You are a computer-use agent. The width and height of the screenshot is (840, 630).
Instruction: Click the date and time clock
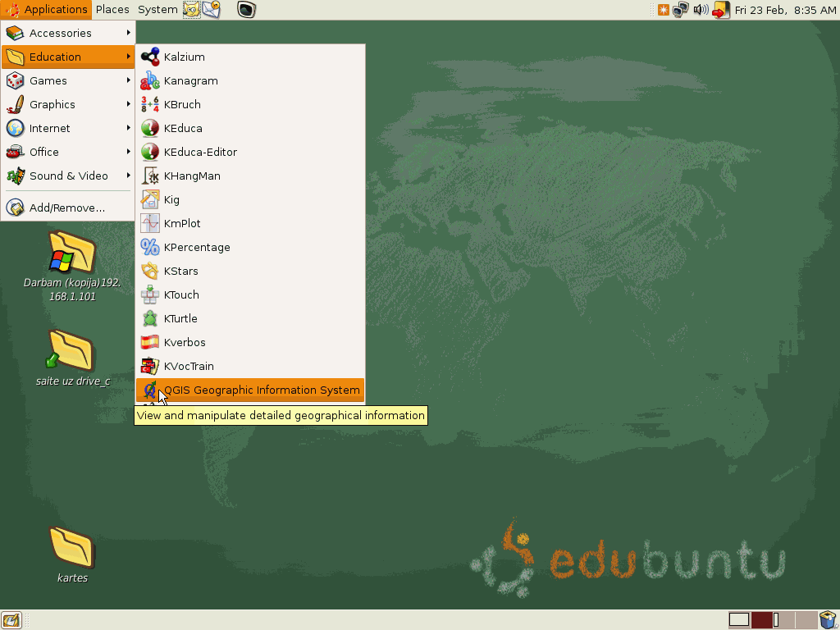pos(785,10)
